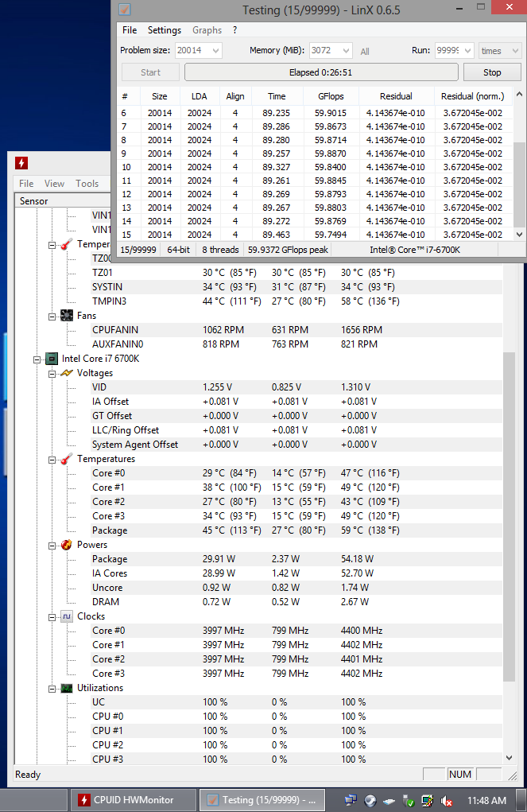
Task: Open LinX File menu
Action: pos(130,30)
